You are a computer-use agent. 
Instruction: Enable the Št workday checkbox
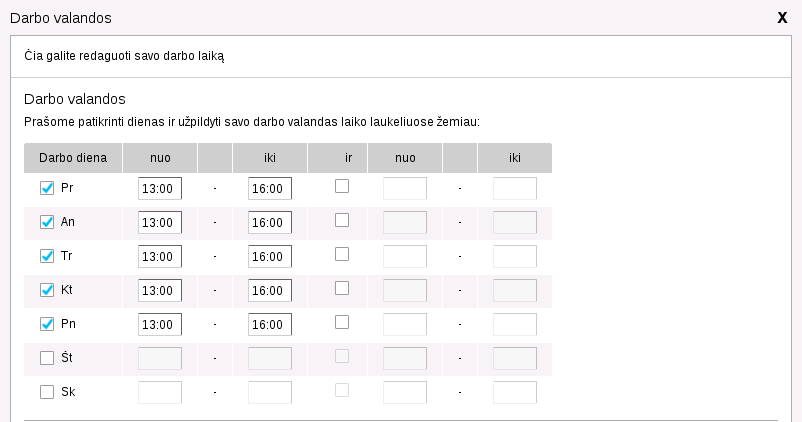tap(47, 358)
